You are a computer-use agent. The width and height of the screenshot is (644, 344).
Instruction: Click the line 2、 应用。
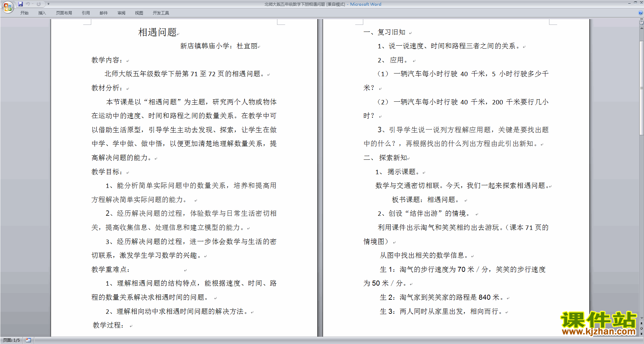coord(393,60)
